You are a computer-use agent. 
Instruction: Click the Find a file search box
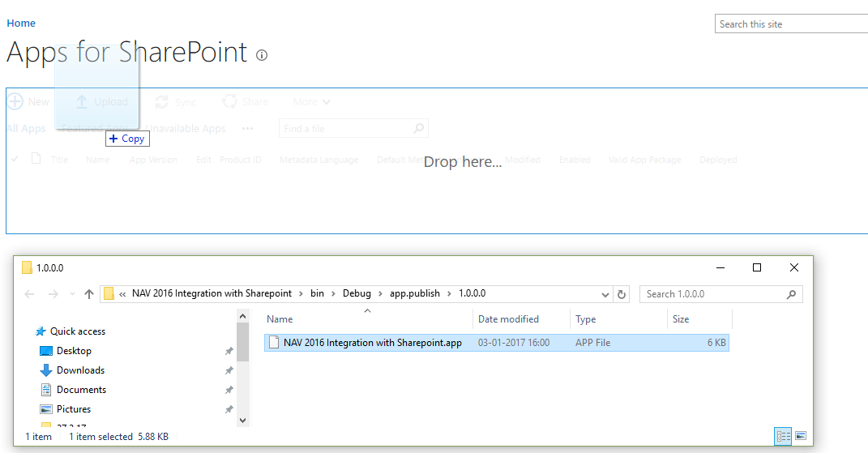(353, 129)
